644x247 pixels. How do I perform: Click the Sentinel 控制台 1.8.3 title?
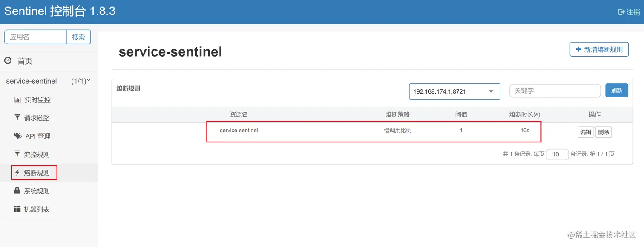[x=60, y=11]
